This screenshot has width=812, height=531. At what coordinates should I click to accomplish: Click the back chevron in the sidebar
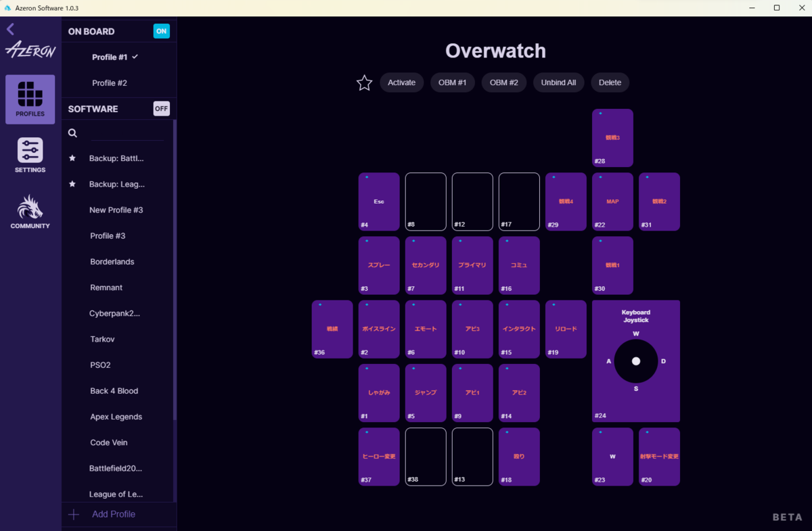tap(10, 29)
